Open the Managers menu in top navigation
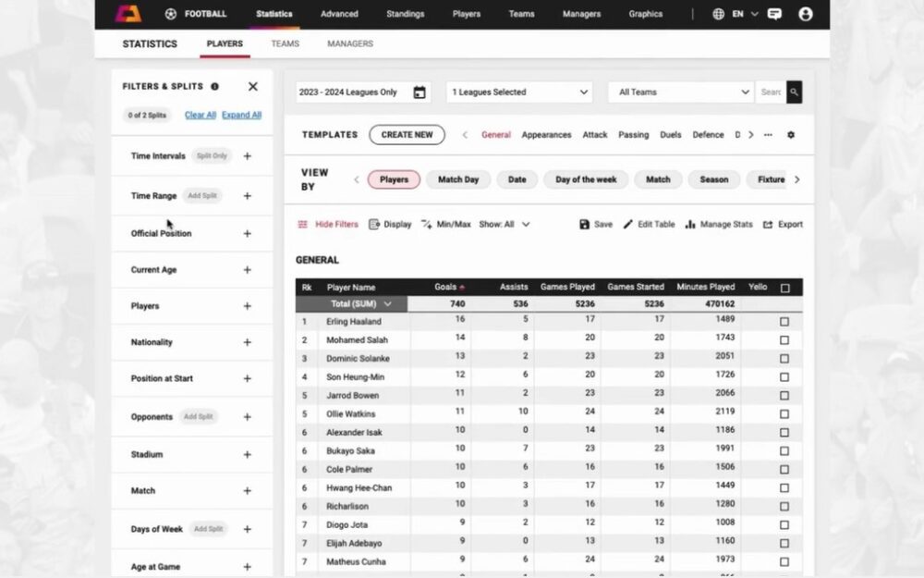 (x=581, y=14)
